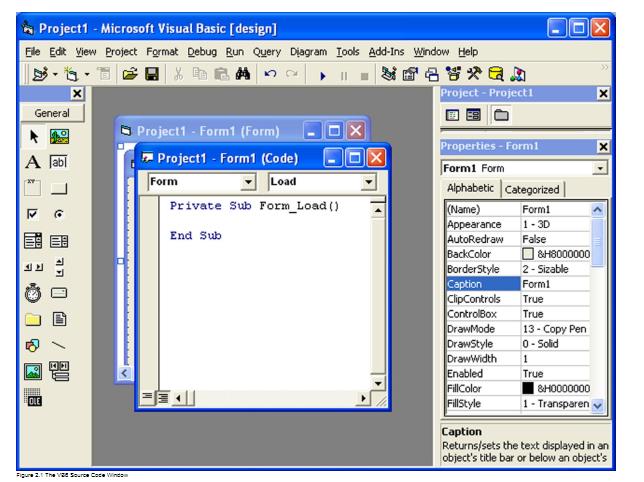Select the Image control tool
This screenshot has width=644, height=482.
click(x=33, y=372)
